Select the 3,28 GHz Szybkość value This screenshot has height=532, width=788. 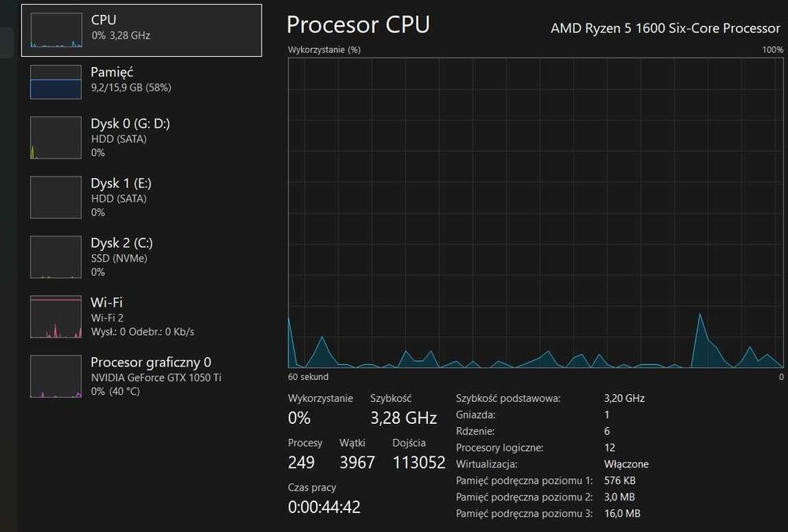pyautogui.click(x=403, y=418)
